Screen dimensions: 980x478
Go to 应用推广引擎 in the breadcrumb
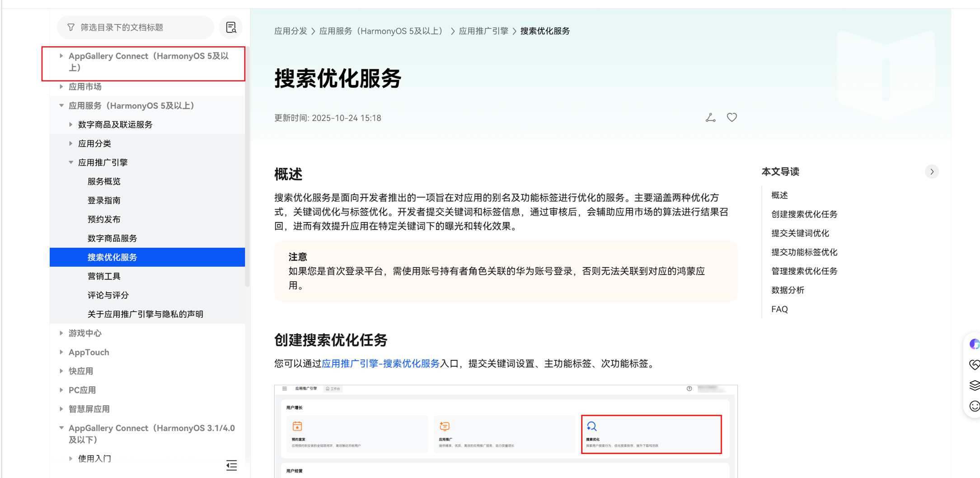pyautogui.click(x=483, y=31)
